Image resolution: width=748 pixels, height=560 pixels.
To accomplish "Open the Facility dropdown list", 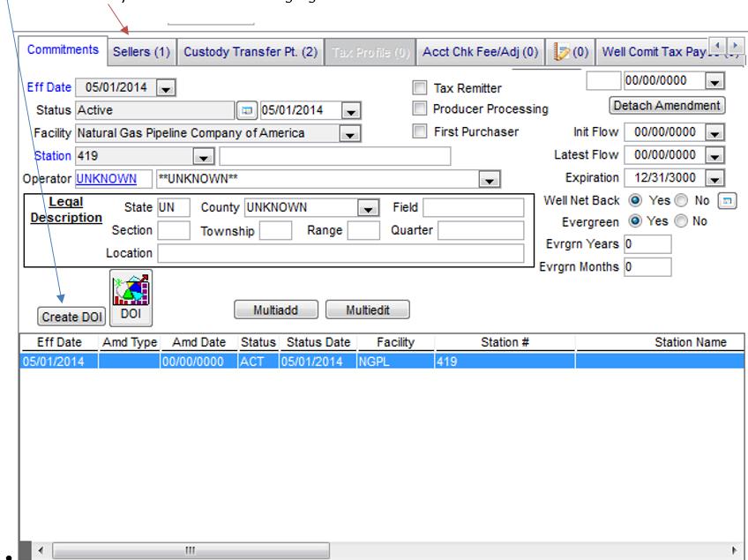I will pos(350,134).
